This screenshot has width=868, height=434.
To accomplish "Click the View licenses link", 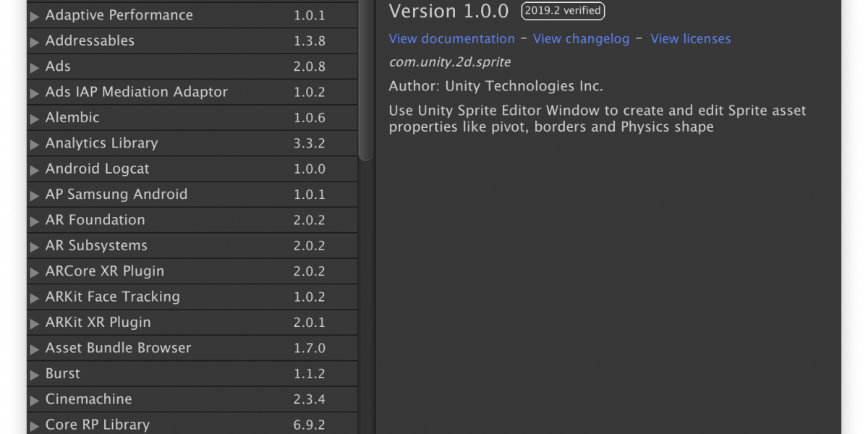I will [690, 39].
